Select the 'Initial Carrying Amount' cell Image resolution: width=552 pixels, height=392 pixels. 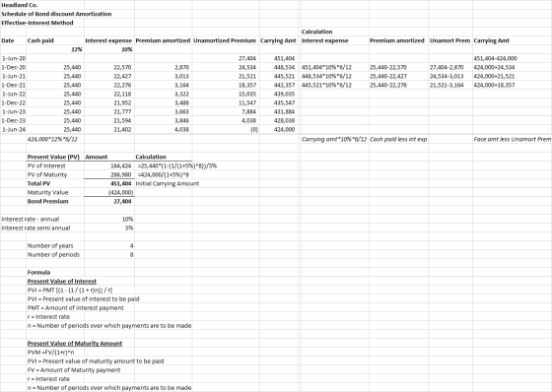point(168,183)
